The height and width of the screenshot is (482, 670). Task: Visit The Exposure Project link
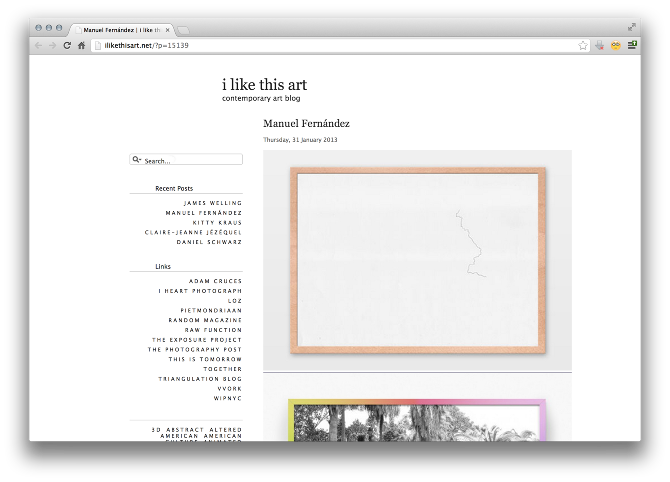[x=197, y=340]
